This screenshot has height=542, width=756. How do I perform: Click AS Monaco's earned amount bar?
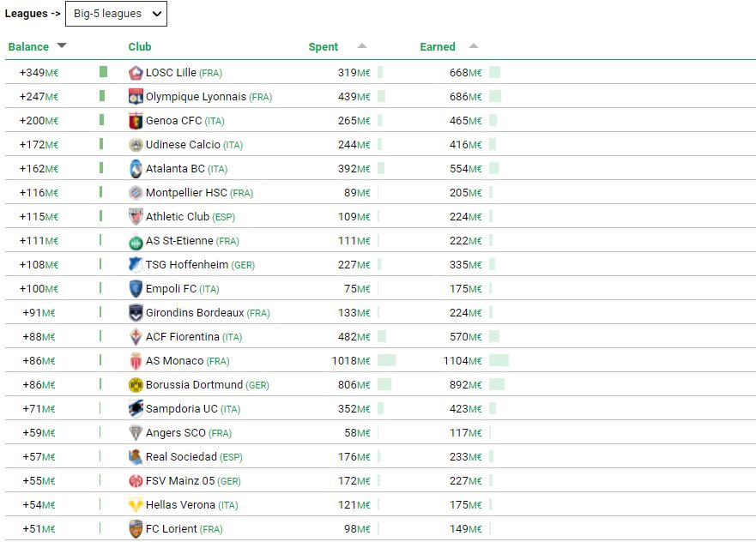click(x=499, y=361)
